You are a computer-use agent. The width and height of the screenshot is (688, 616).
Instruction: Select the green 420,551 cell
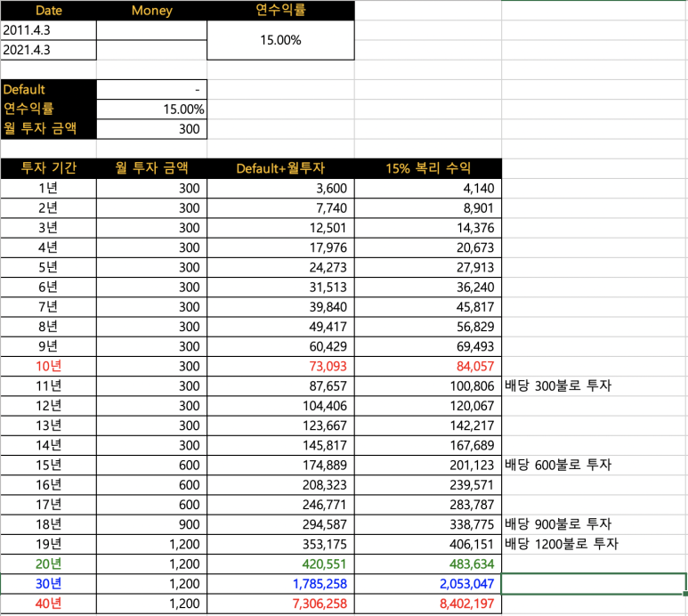point(280,563)
